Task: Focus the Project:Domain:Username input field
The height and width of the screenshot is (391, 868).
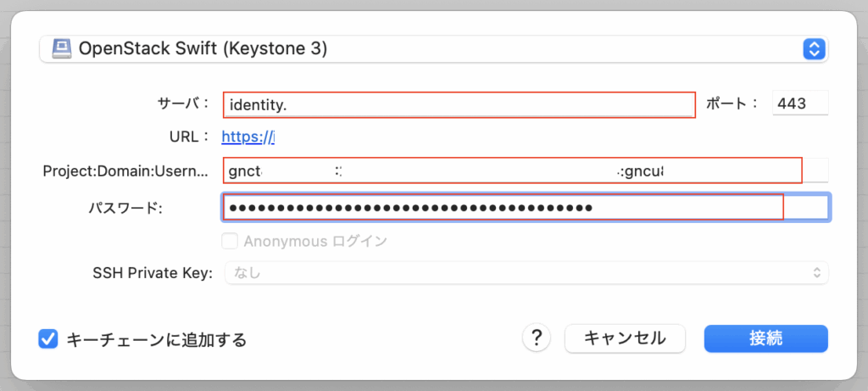Action: pos(526,170)
